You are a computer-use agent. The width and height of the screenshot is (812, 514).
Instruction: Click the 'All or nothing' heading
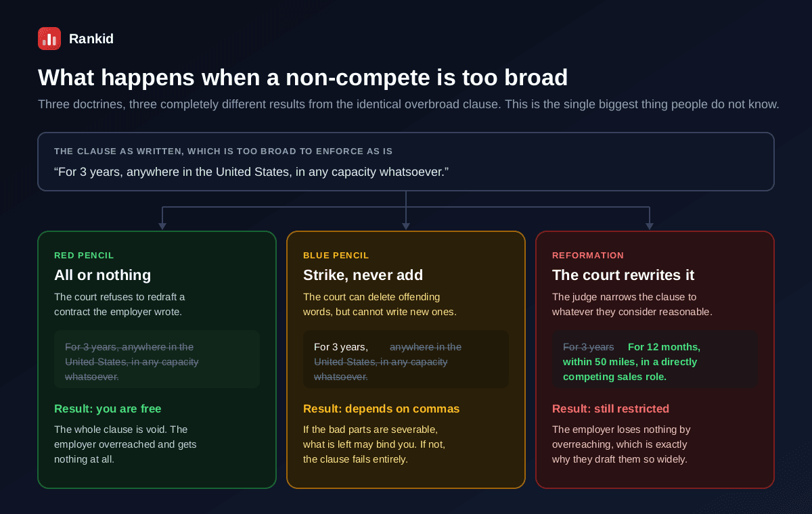point(102,275)
